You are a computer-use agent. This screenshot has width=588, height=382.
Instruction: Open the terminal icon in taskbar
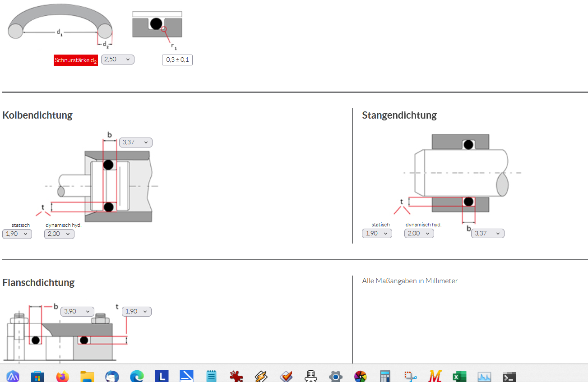[x=509, y=377]
